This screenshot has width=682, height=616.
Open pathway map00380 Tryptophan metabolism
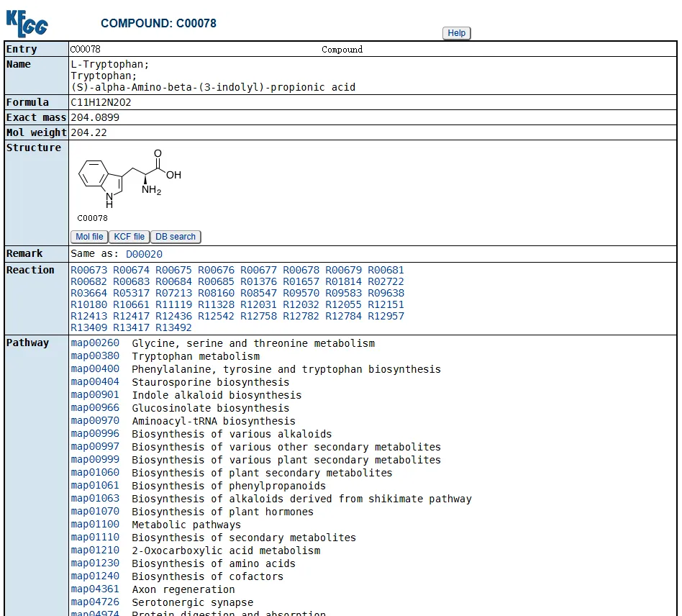95,356
